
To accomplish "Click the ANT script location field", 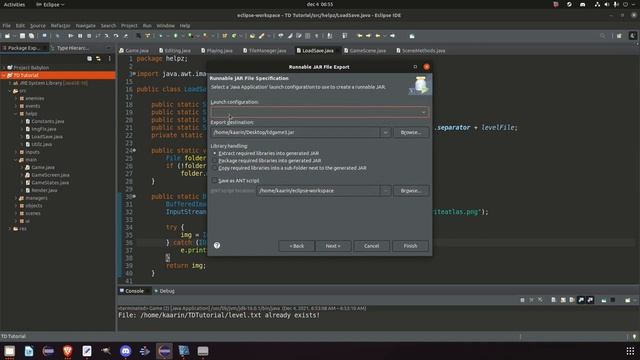I will 318,191.
